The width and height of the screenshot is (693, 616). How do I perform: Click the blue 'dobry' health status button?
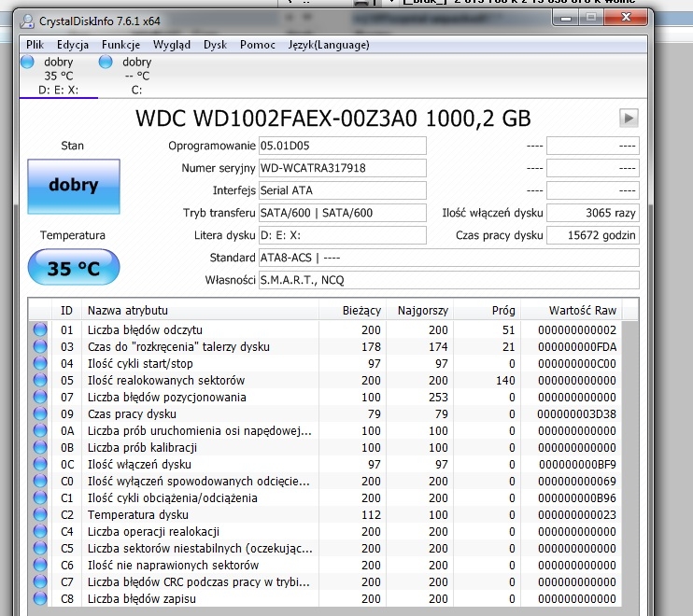74,187
